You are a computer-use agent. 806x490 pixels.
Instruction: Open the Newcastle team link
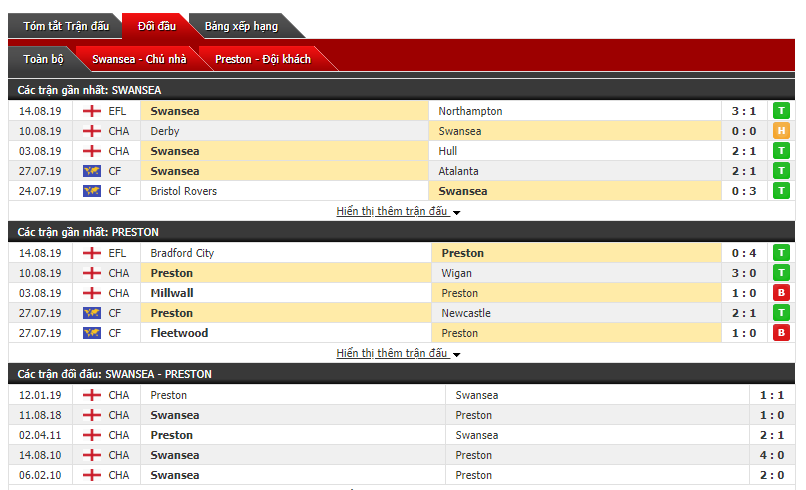pyautogui.click(x=466, y=313)
